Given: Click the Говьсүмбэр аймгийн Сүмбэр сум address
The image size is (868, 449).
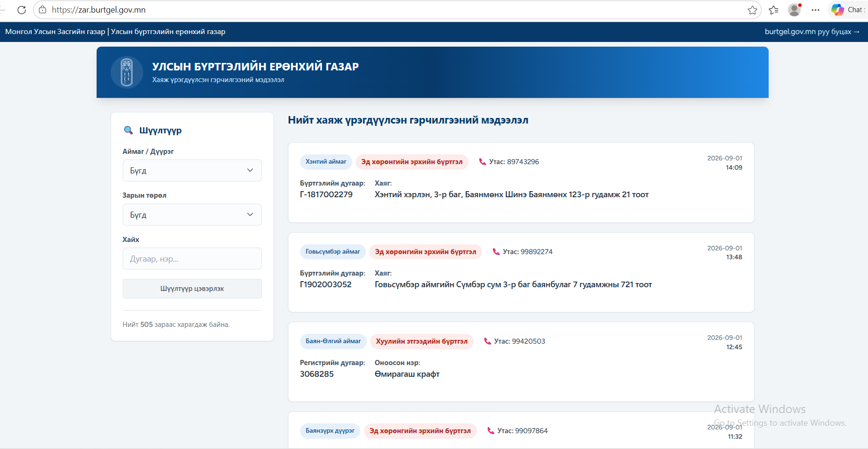Looking at the screenshot, I should click(x=513, y=284).
